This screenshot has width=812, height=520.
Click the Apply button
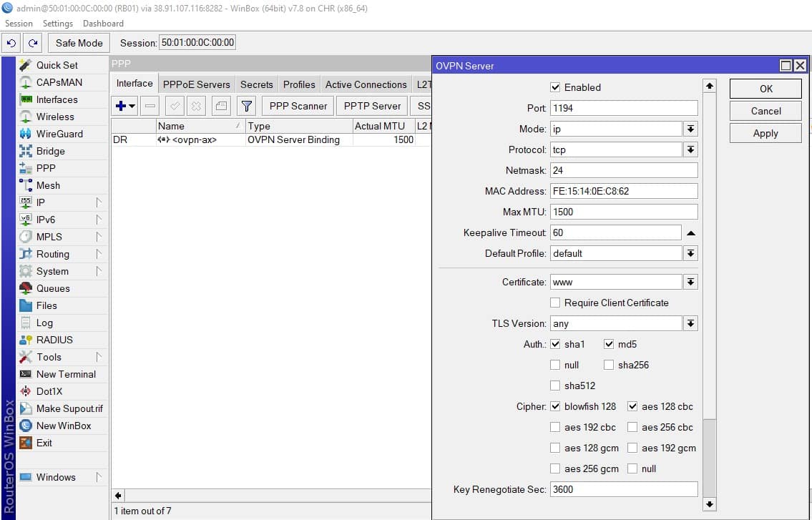tap(765, 133)
